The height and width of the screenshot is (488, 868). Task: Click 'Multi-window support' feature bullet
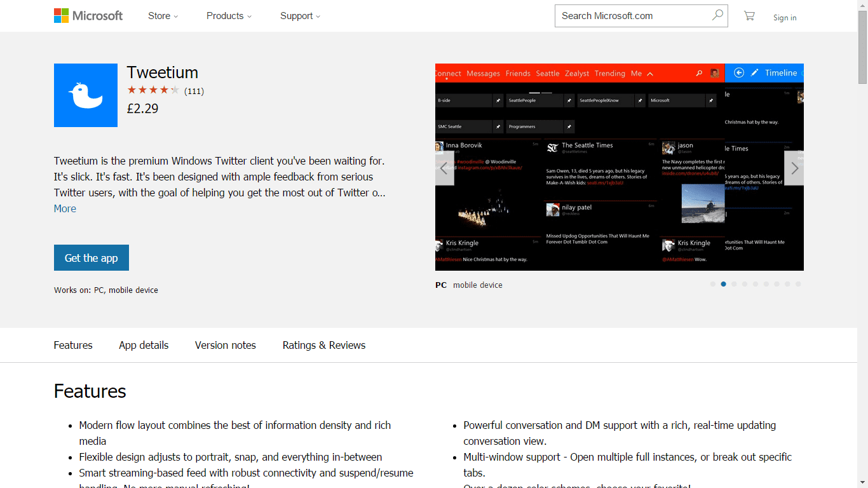[627, 465]
